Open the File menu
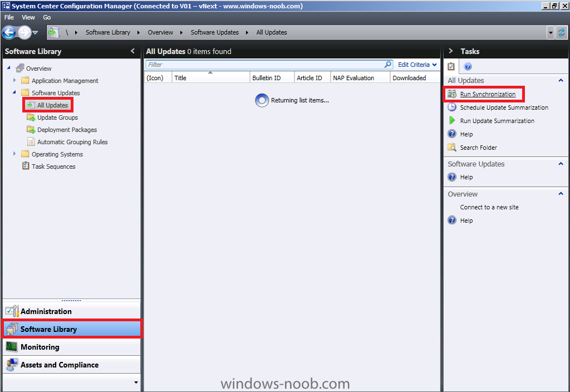 (9, 17)
